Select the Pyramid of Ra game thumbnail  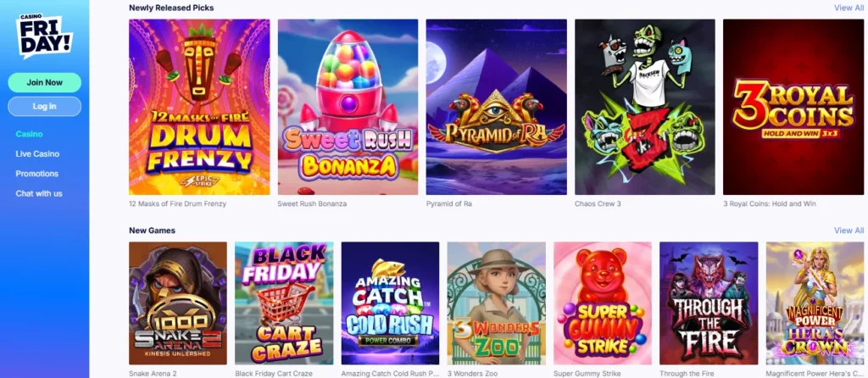(497, 107)
